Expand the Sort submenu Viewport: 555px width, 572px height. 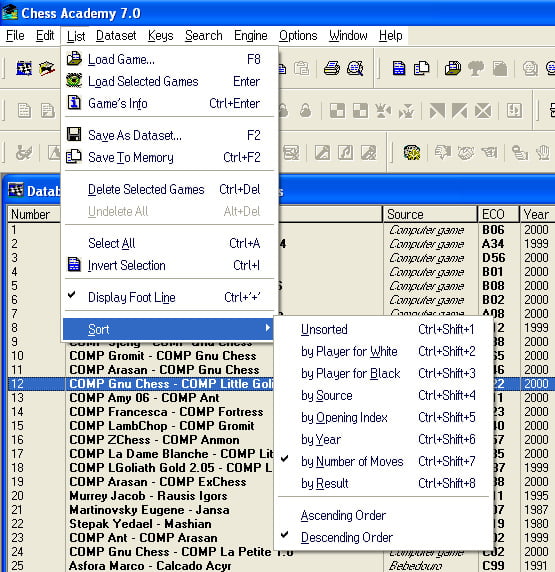pyautogui.click(x=169, y=329)
